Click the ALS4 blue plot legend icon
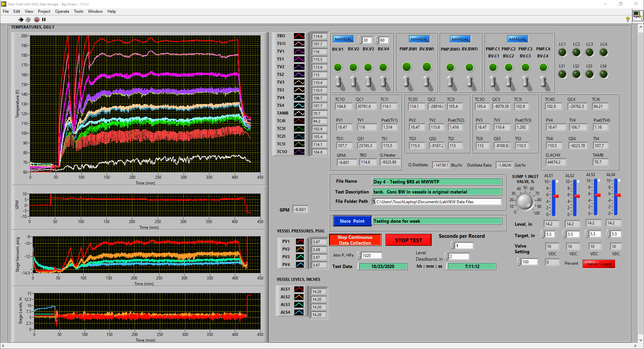The width and height of the screenshot is (644, 349). click(x=299, y=312)
